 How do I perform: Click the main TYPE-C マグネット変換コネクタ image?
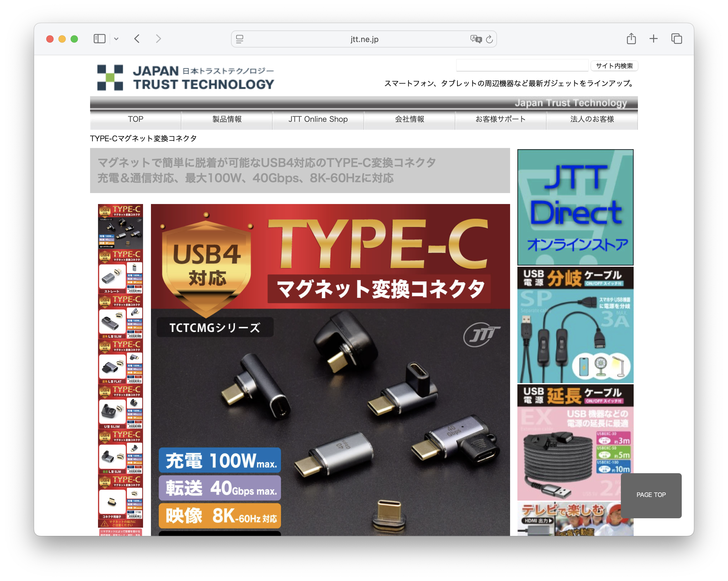(x=330, y=370)
